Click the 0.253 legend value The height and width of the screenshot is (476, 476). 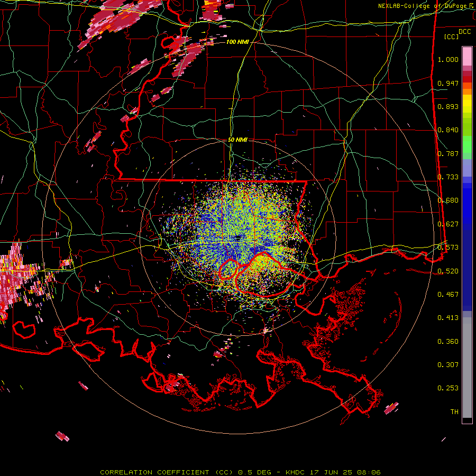[448, 388]
